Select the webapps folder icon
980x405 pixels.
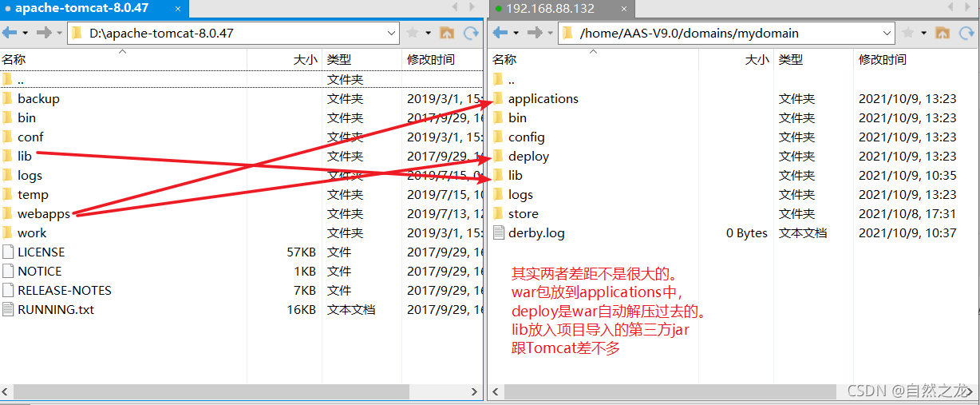point(8,213)
